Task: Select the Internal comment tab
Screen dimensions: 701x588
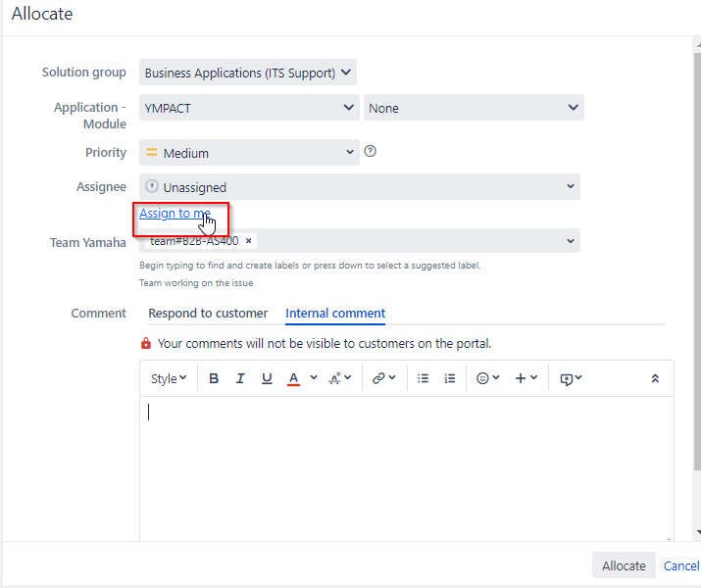Action: click(335, 314)
